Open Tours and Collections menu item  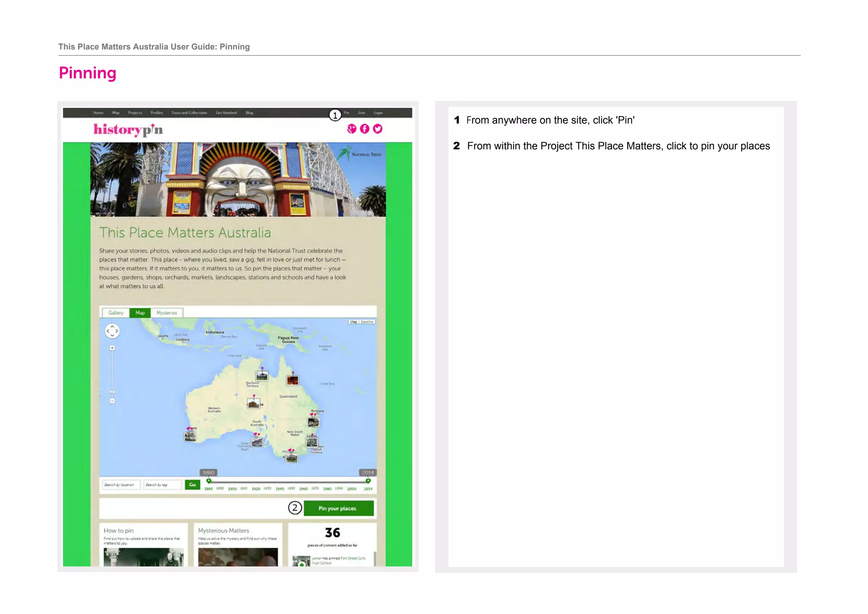(x=189, y=113)
